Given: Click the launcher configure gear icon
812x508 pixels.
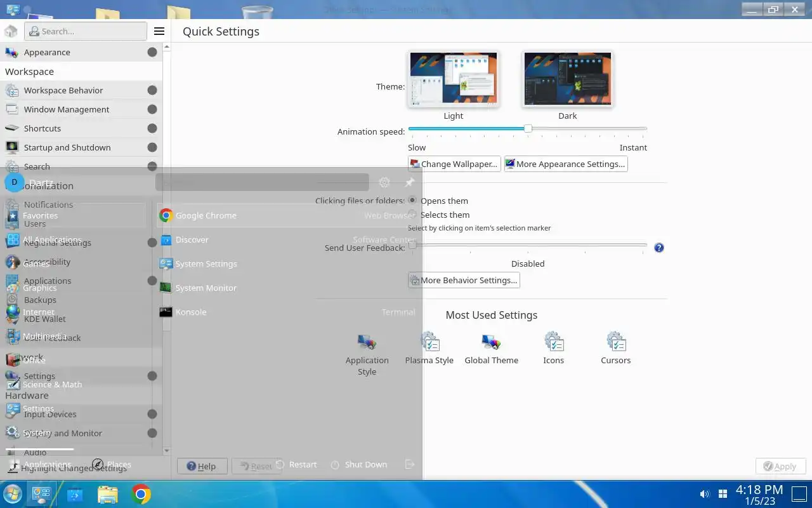Looking at the screenshot, I should click(384, 182).
